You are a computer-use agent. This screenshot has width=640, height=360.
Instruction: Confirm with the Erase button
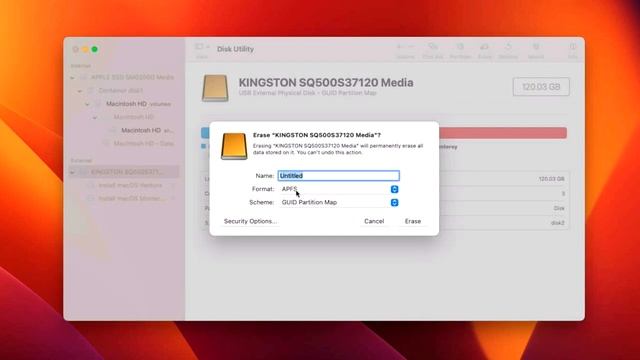[x=413, y=221]
